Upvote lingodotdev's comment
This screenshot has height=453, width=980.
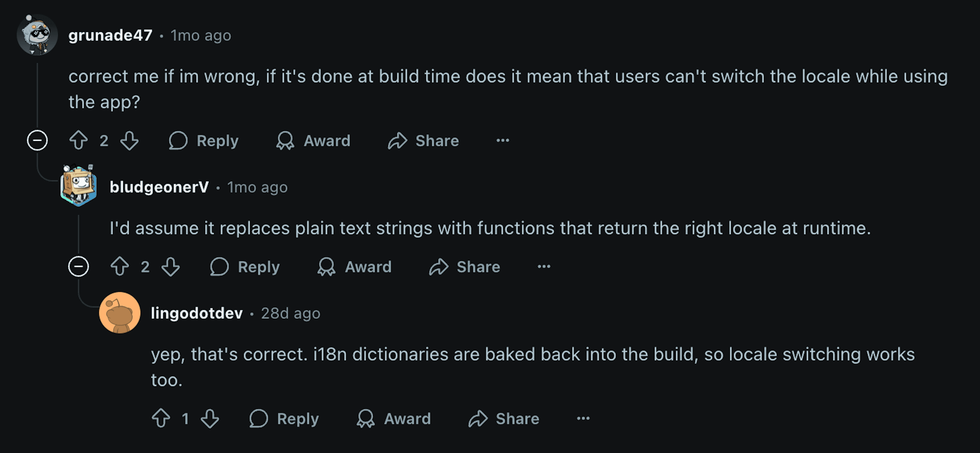(x=161, y=418)
